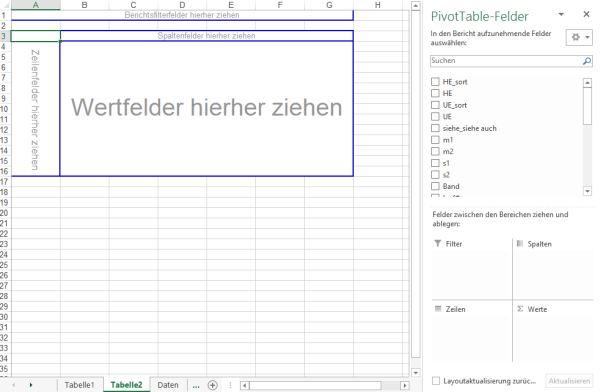Click the tab bar splitter dots handle
600x392 pixels.
(230, 385)
